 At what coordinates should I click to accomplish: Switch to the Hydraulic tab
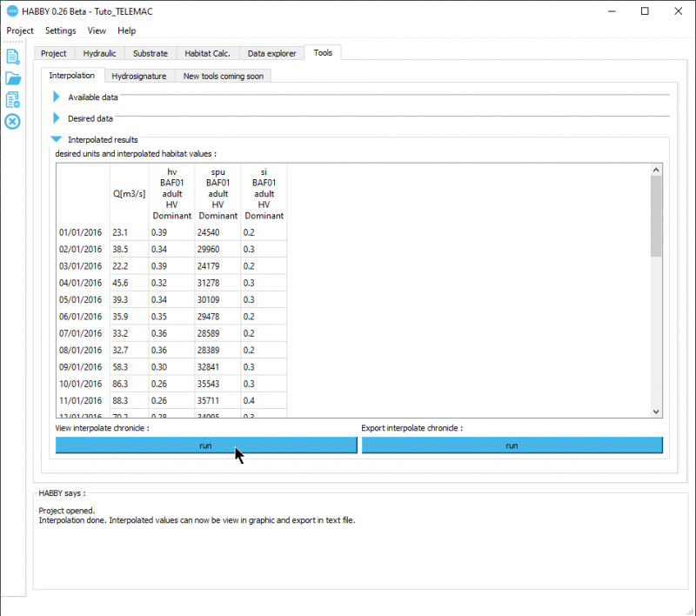[99, 53]
